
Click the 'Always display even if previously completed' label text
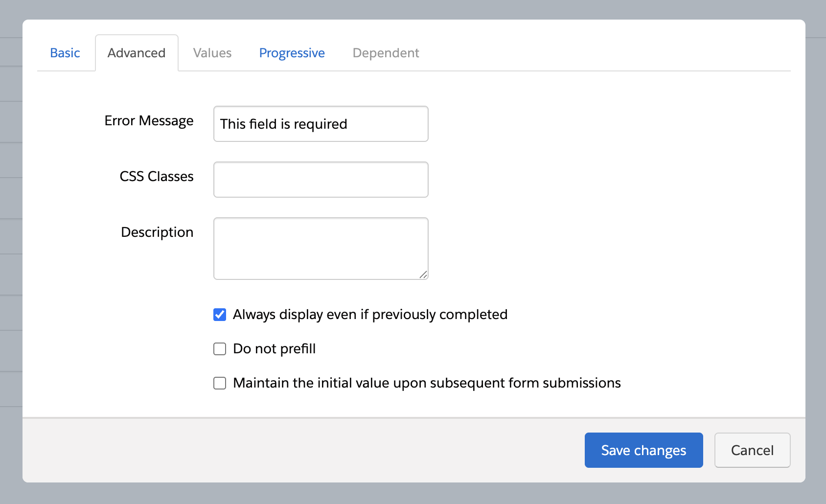370,315
